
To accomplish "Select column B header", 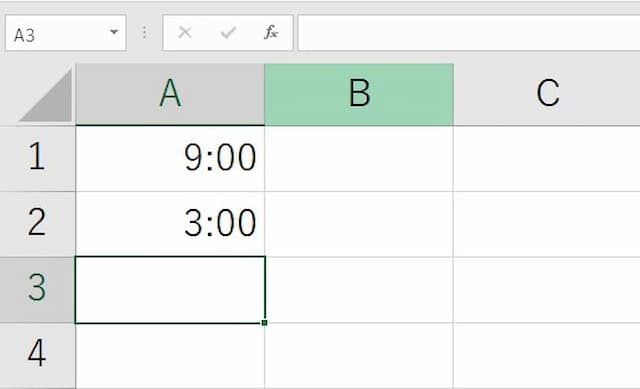I will [x=359, y=94].
